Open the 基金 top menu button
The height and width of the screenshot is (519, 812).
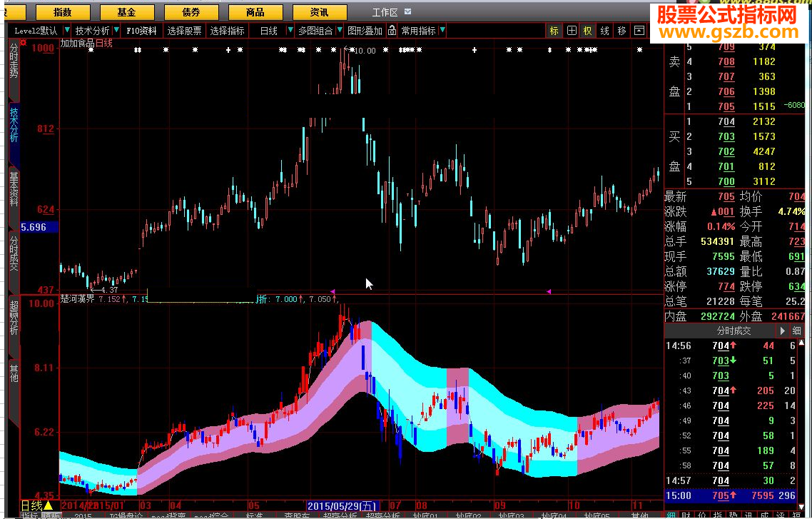click(x=127, y=12)
